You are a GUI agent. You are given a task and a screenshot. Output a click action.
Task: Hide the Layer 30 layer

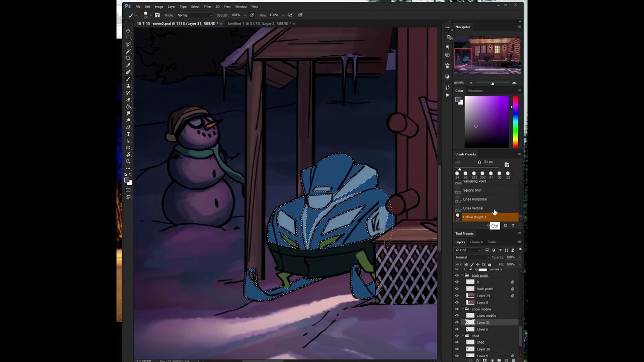tap(457, 349)
